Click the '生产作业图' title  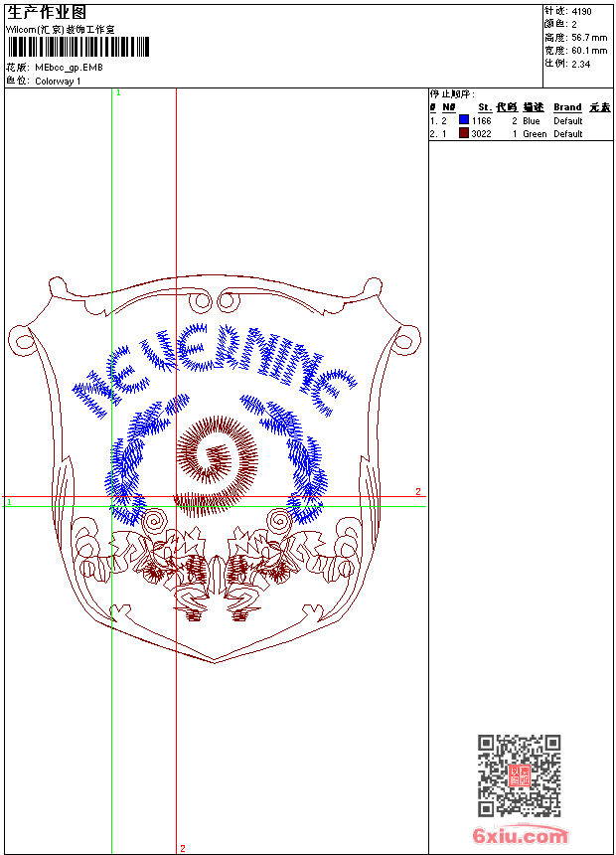click(47, 13)
